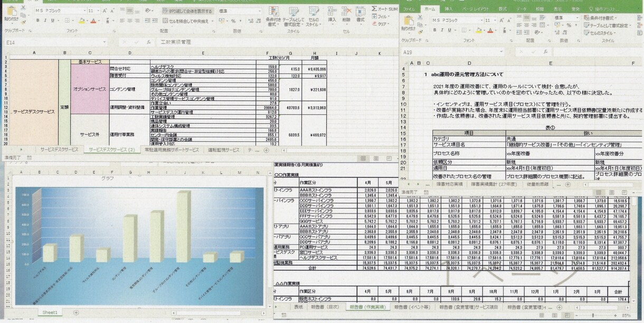The width and height of the screenshot is (644, 323).
Task: Toggle middle vertical align in the A19 workbook
Action: coord(526,18)
